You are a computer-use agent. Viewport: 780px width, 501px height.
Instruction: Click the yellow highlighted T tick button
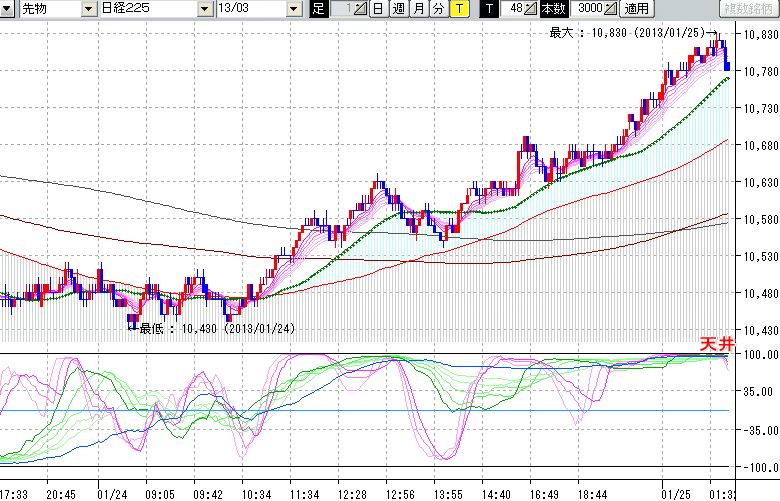coord(458,9)
